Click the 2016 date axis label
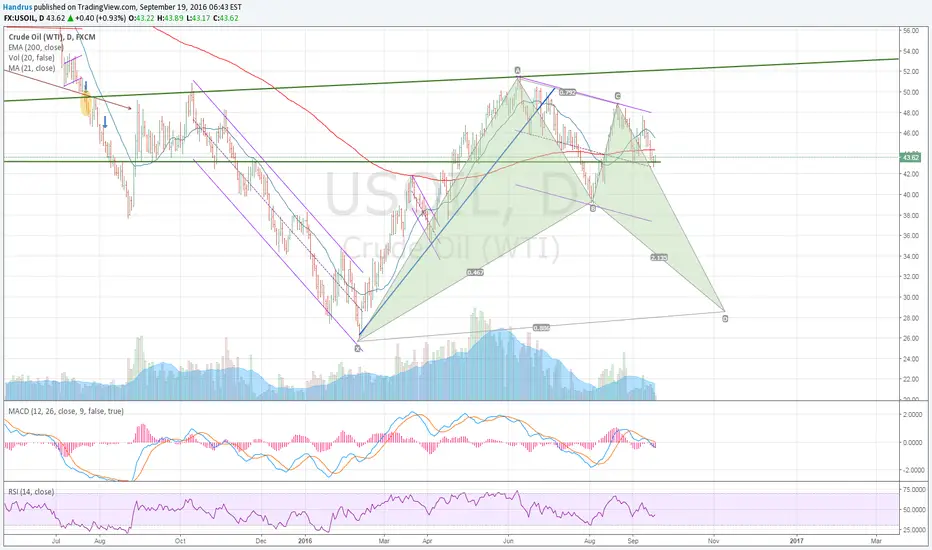The image size is (932, 550). [305, 541]
